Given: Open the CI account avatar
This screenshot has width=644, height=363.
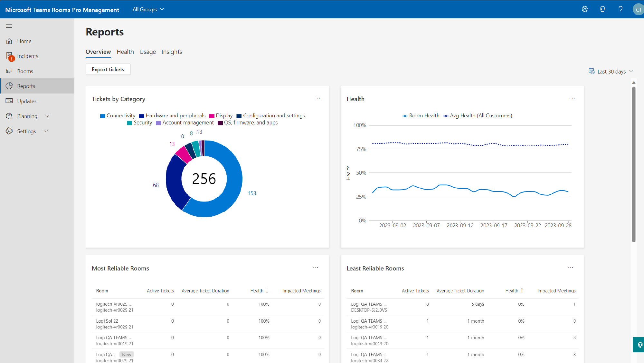Looking at the screenshot, I should click(x=638, y=9).
